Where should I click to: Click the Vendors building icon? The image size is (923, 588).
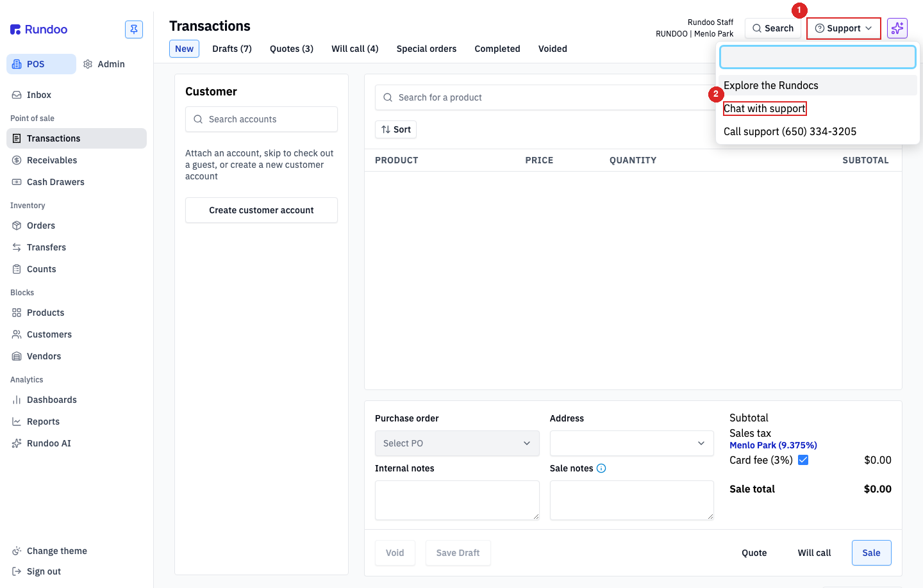17,356
